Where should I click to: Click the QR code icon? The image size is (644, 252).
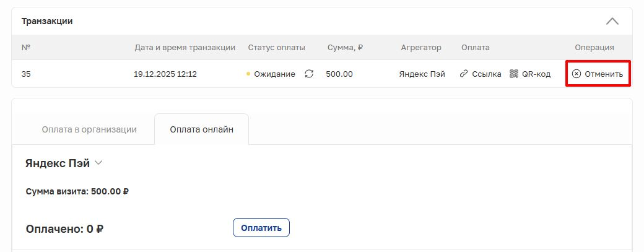513,74
